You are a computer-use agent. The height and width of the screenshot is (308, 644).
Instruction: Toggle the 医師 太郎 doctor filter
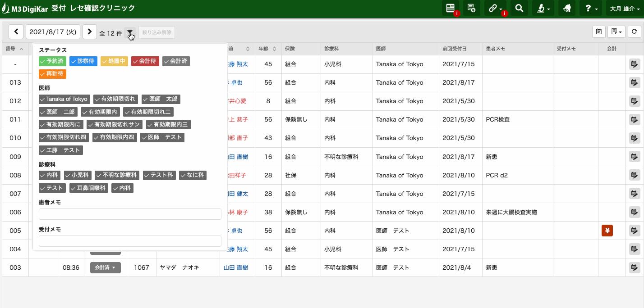click(161, 99)
